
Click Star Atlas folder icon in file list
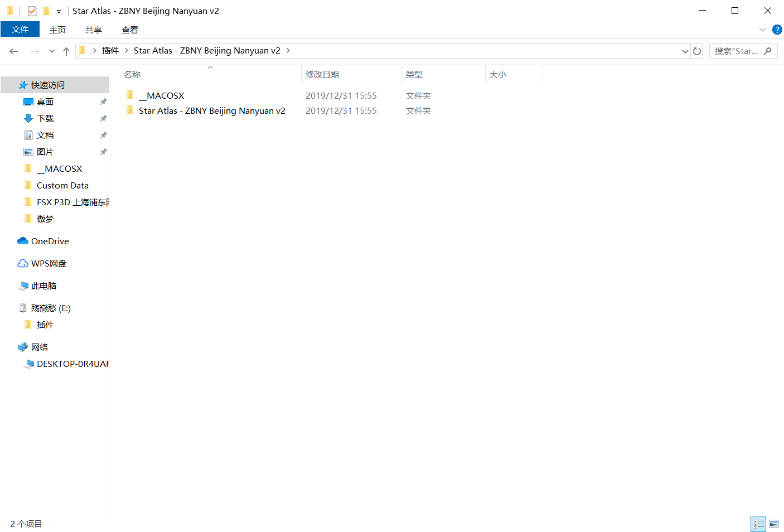point(130,110)
